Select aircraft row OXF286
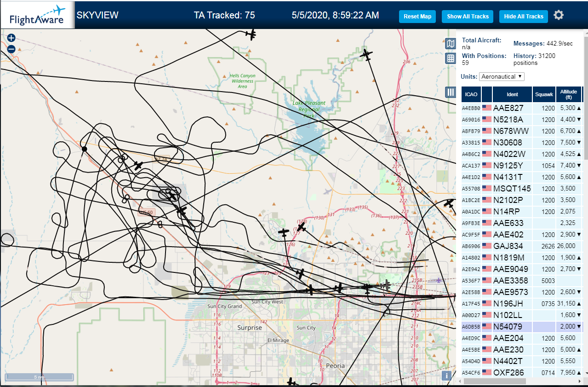Viewport: 588px width, 387px height. point(522,373)
